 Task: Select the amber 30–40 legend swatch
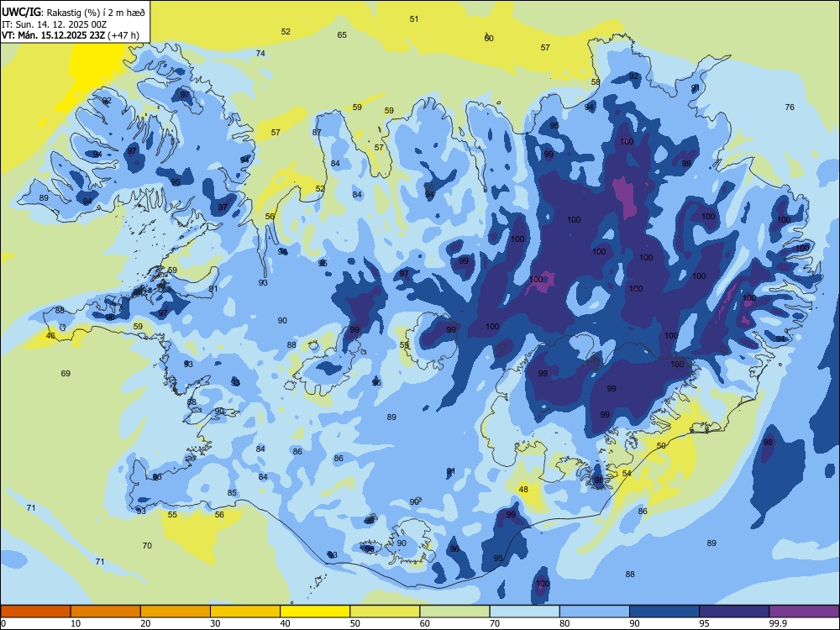click(244, 612)
